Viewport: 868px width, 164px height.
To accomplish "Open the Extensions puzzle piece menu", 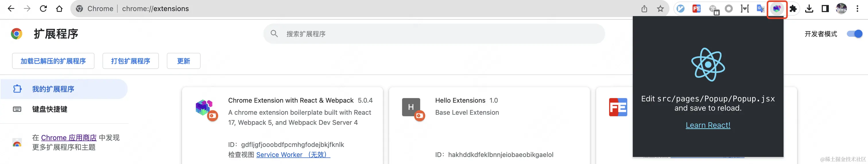I will [793, 8].
